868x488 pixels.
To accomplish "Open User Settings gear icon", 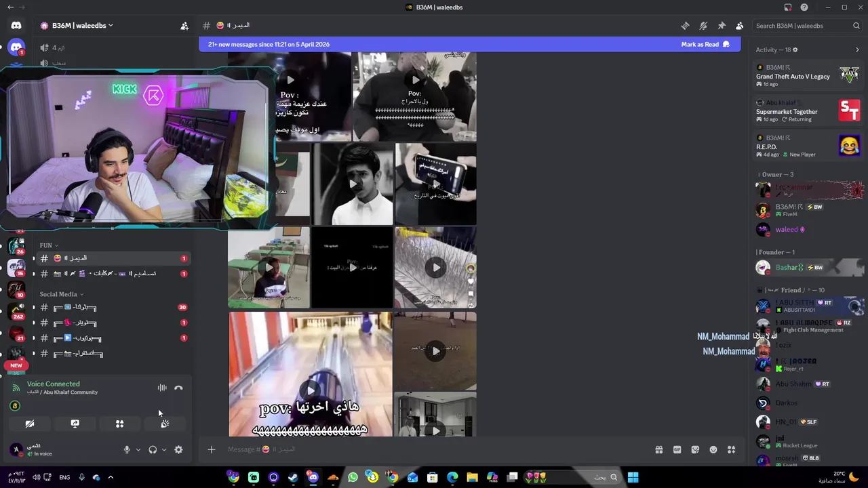I will 178,449.
